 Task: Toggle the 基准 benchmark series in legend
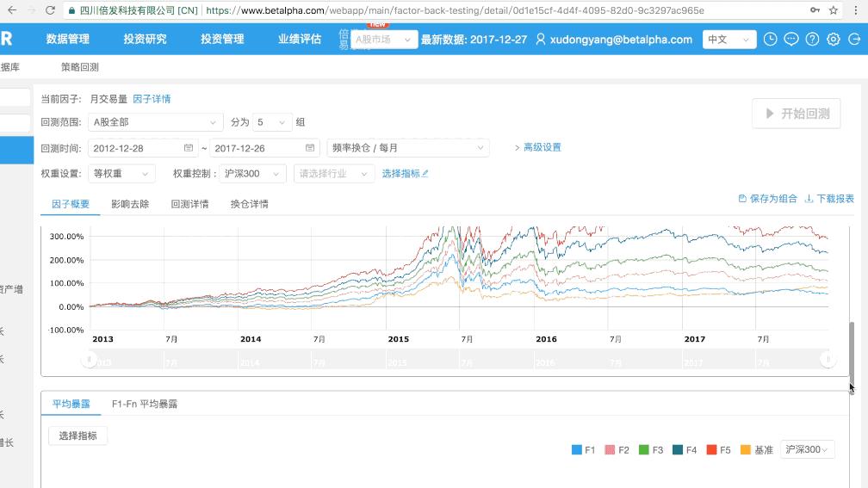point(757,450)
